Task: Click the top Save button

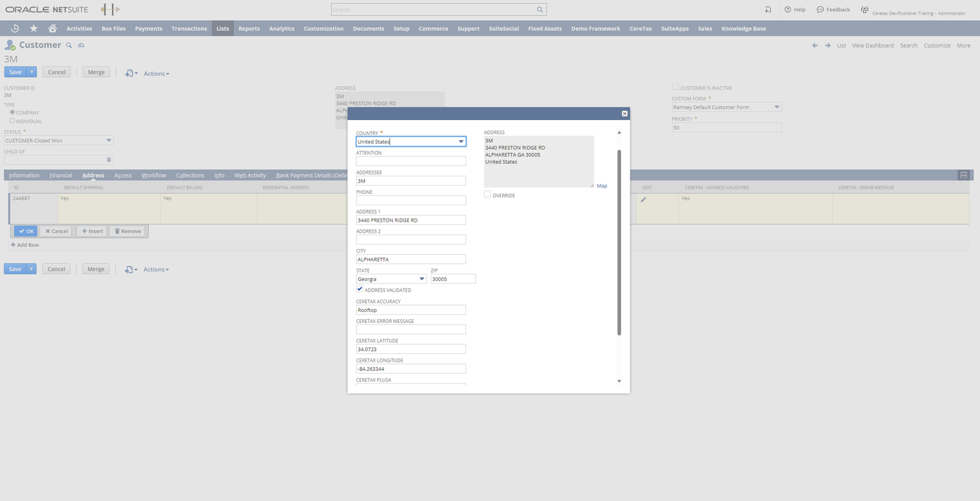Action: tap(15, 72)
